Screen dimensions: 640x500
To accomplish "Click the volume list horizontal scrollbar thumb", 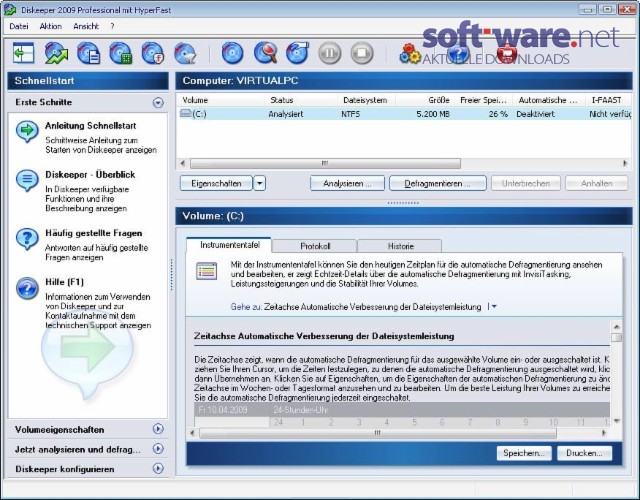I will pyautogui.click(x=325, y=163).
